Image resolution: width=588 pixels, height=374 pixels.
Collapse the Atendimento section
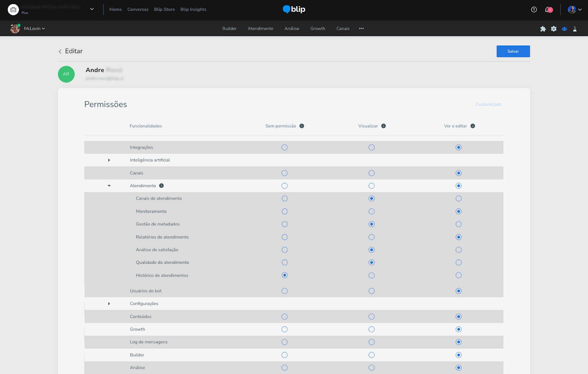[x=109, y=186]
